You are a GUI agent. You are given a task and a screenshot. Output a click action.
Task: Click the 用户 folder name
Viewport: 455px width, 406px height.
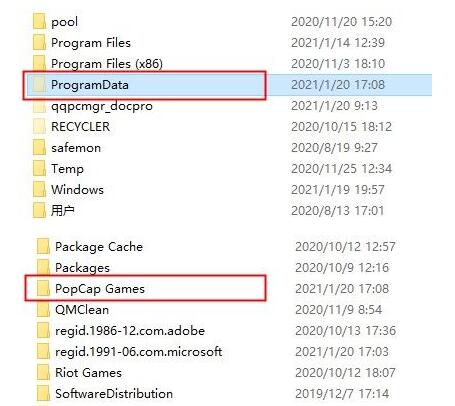[x=62, y=210]
